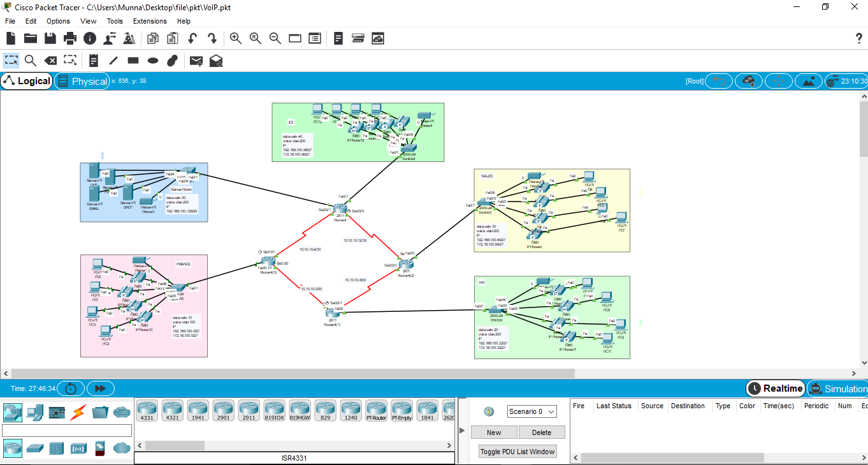The image size is (868, 465).
Task: Open the File menu
Action: click(10, 21)
